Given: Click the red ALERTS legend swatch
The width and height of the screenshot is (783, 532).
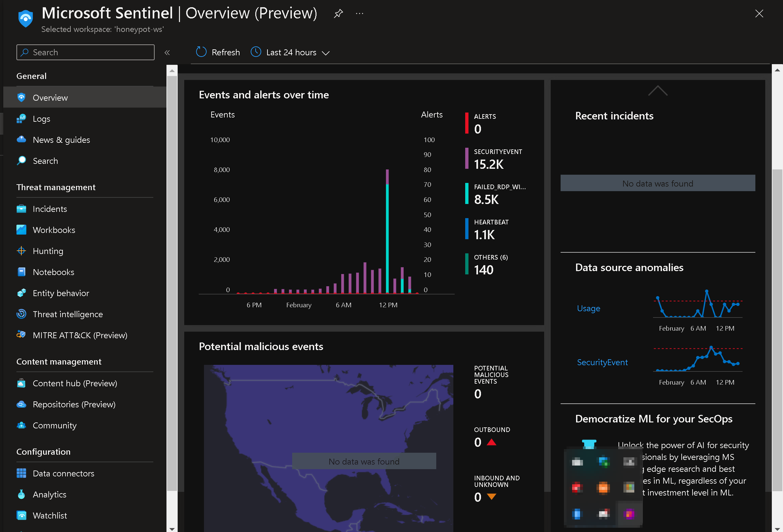Looking at the screenshot, I should pyautogui.click(x=467, y=123).
